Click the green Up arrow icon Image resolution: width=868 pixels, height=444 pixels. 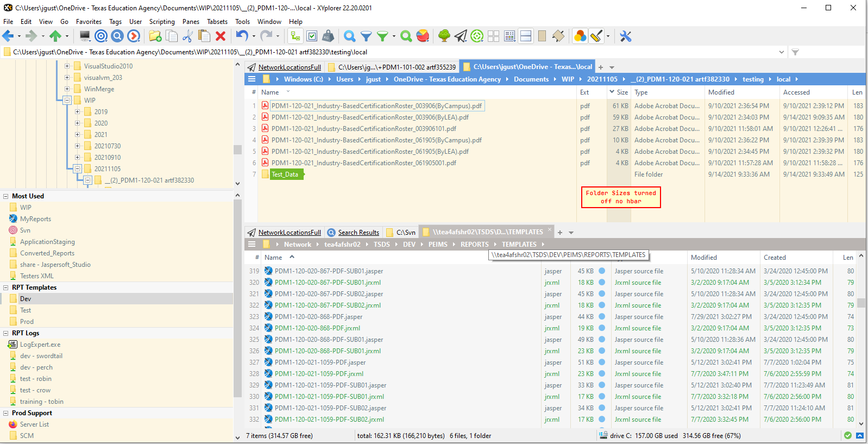tap(55, 36)
